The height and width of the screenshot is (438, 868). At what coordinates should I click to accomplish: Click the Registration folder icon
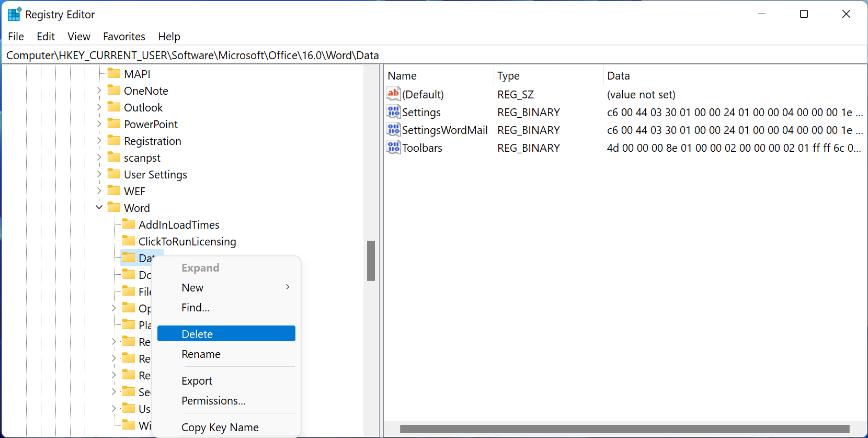tap(114, 140)
